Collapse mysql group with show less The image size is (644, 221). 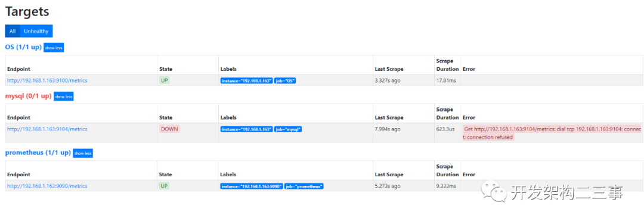pyautogui.click(x=64, y=97)
